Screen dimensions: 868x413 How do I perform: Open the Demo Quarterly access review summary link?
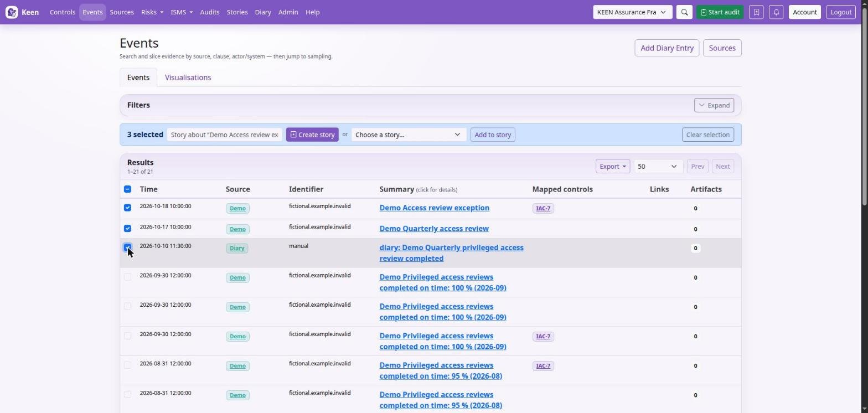pos(434,229)
